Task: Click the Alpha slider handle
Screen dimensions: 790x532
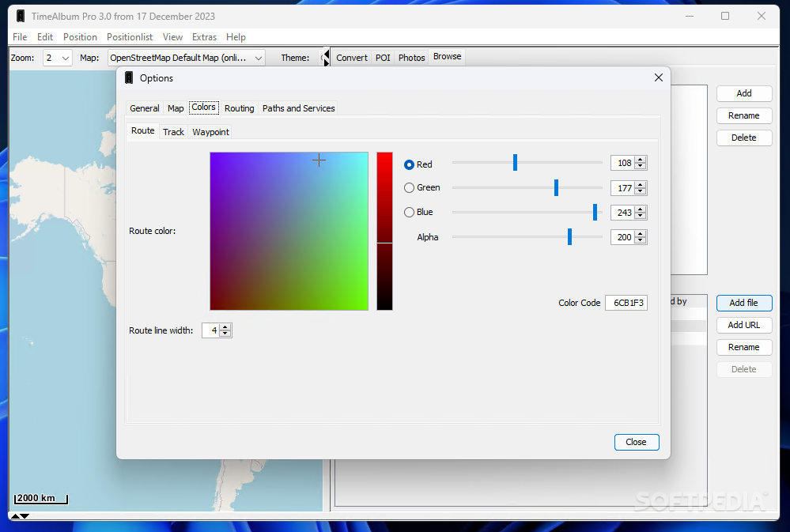Action: pos(570,237)
